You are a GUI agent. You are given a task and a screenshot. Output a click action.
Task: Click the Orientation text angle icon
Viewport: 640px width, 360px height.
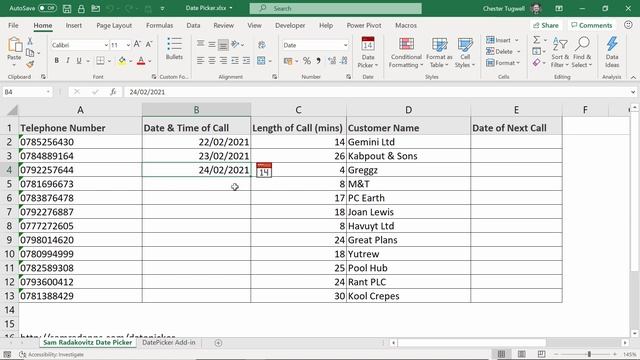235,44
